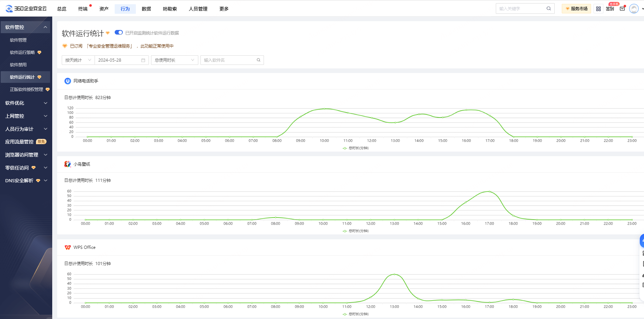Click the calendar icon in date field
The width and height of the screenshot is (644, 319).
tap(143, 60)
